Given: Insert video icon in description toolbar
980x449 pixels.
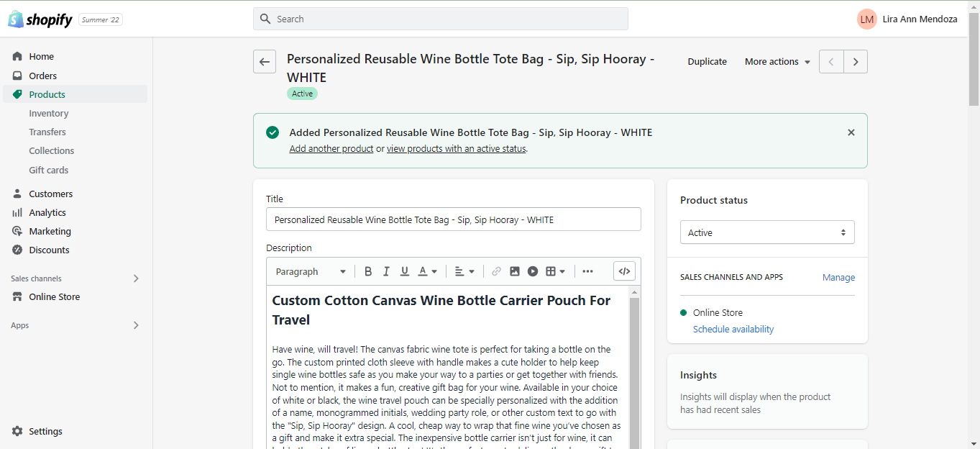Looking at the screenshot, I should [533, 271].
